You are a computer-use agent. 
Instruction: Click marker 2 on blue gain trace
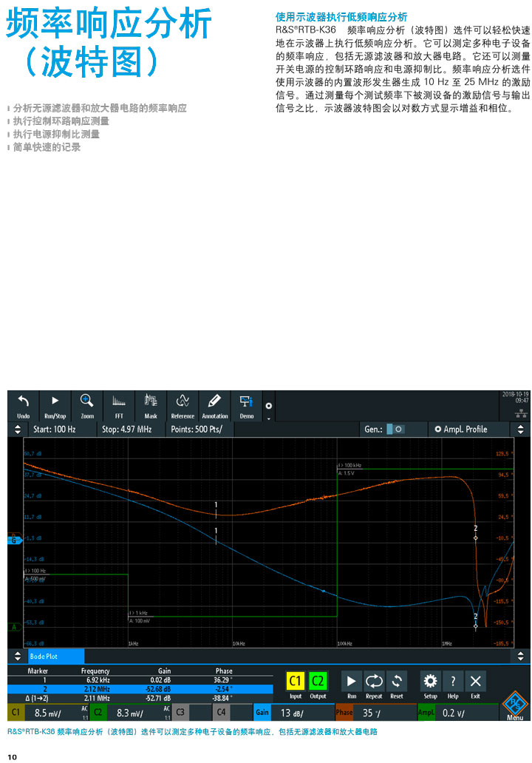476,622
